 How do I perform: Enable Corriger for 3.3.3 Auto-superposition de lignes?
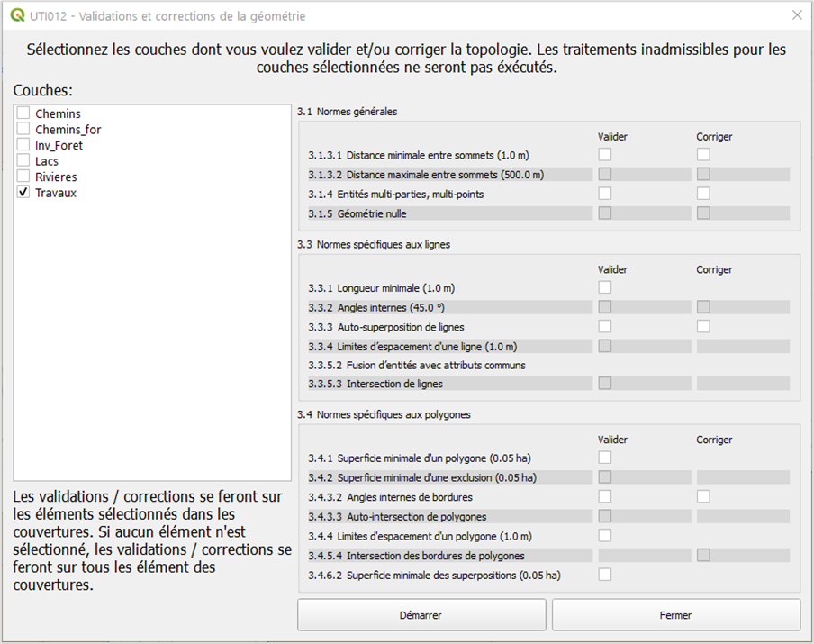(703, 326)
